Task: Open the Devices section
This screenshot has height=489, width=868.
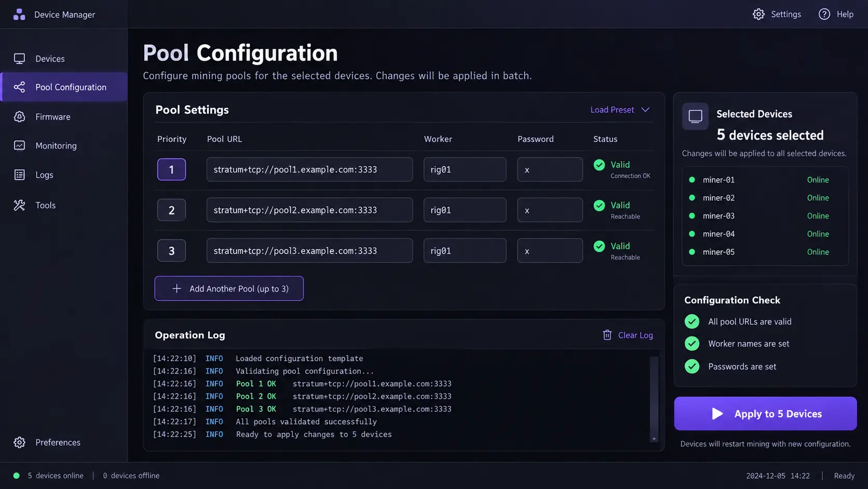Action: [64, 59]
